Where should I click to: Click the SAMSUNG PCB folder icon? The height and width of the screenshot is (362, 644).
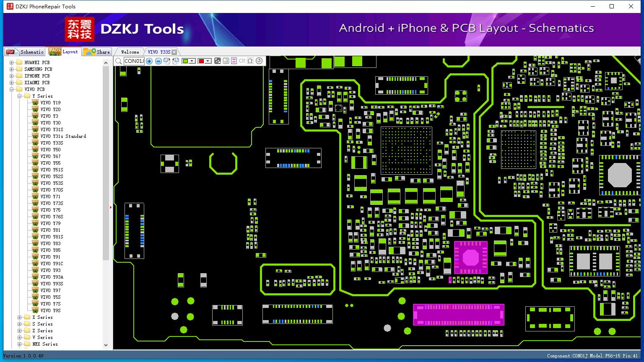pyautogui.click(x=19, y=69)
